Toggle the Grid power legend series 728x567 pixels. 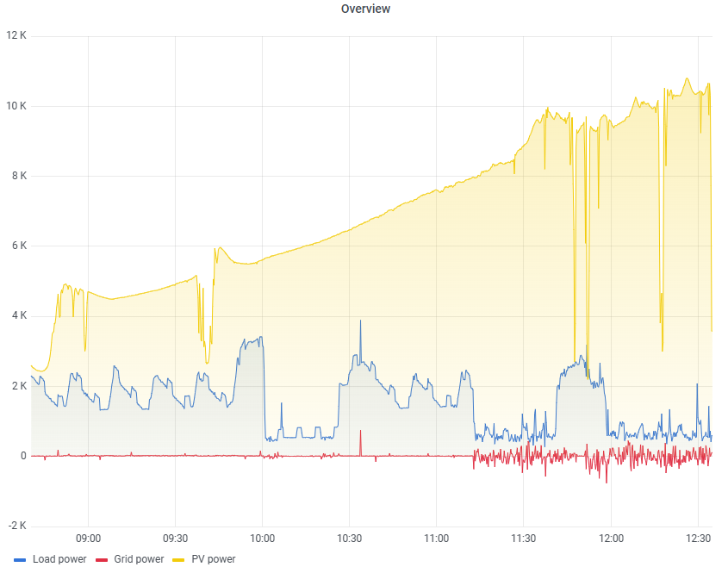point(138,559)
